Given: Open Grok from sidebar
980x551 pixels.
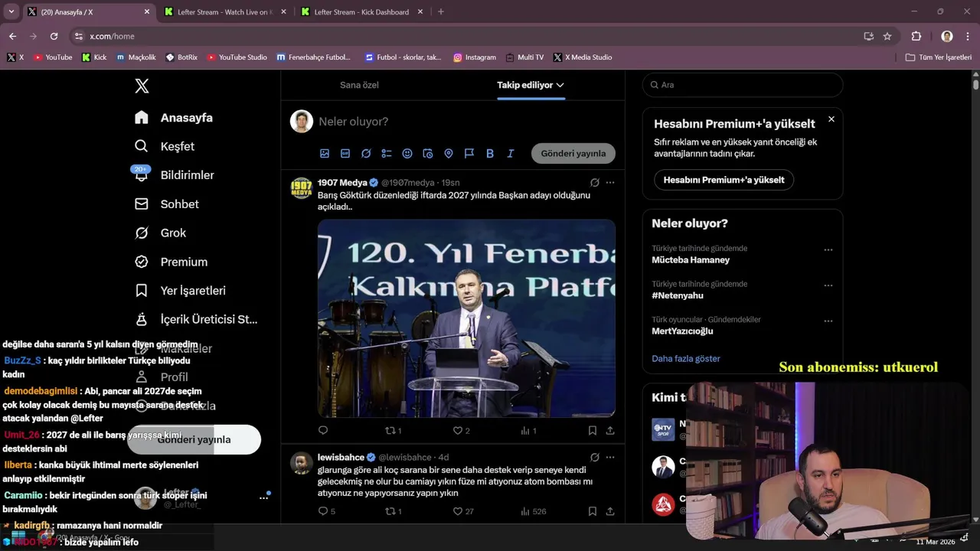Looking at the screenshot, I should pos(160,233).
